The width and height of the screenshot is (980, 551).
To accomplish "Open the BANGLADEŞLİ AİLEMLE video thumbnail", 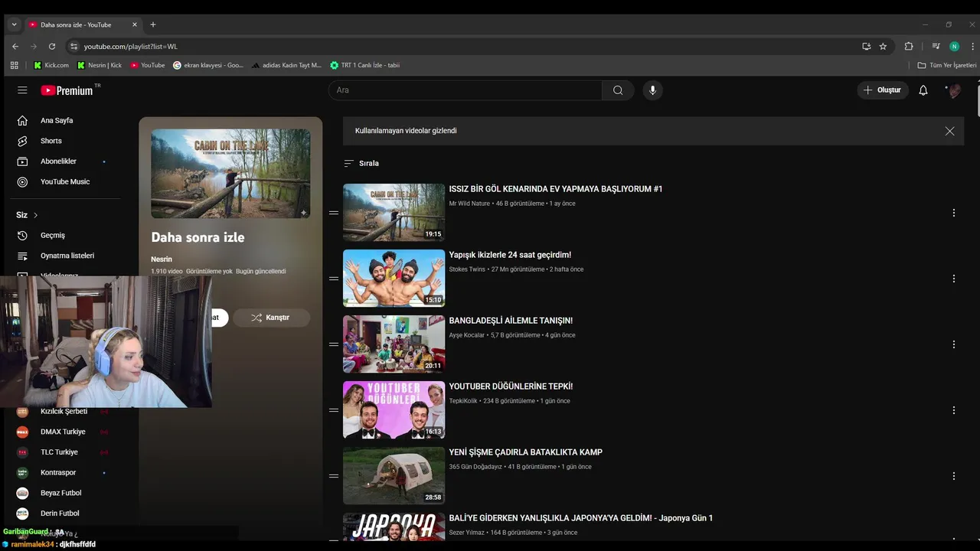I will point(394,344).
